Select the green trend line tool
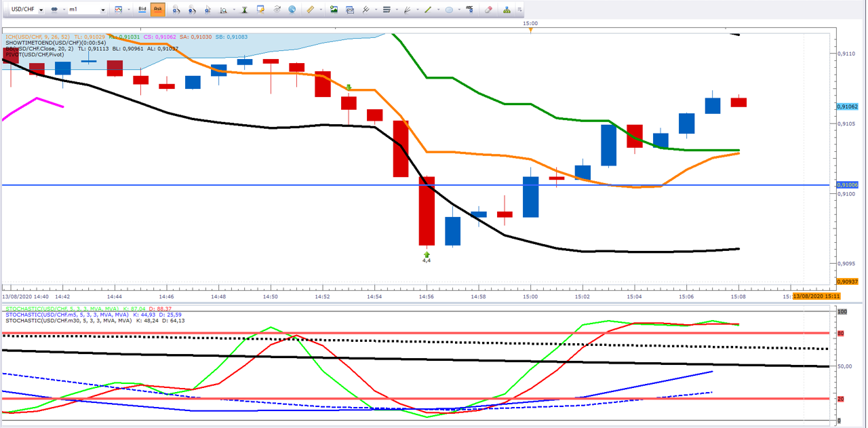 [x=428, y=9]
